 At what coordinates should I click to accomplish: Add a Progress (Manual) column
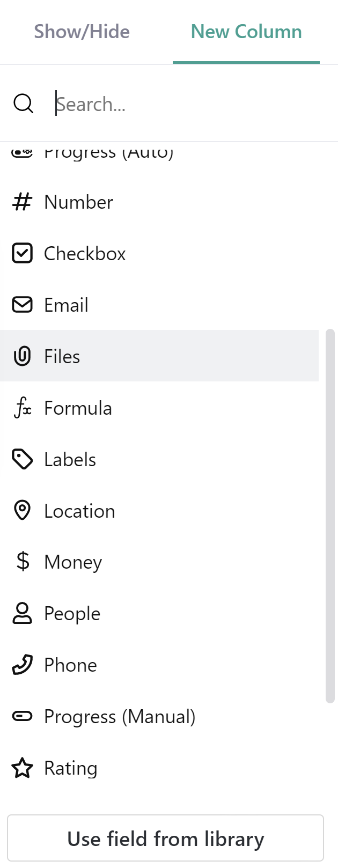coord(120,716)
